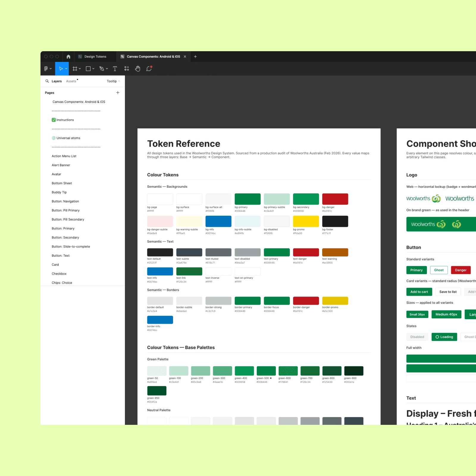Viewport: 476px width, 476px height.
Task: Open the Button: Pill Primary page
Action: pos(66,210)
